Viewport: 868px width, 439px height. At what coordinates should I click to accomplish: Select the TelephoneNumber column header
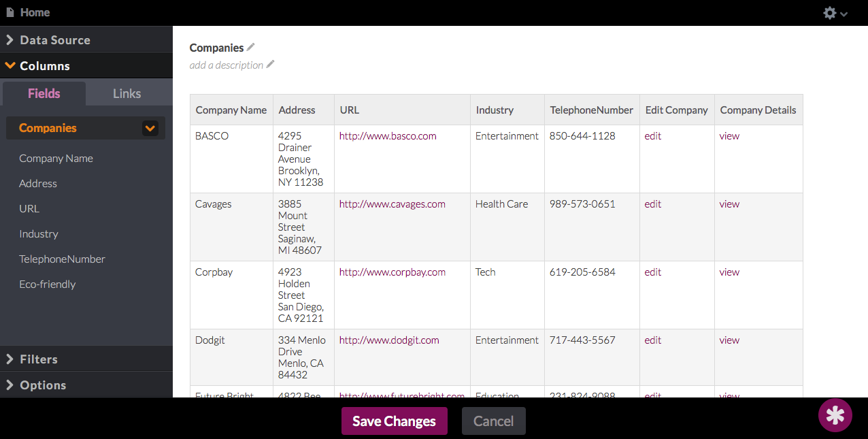coord(592,110)
